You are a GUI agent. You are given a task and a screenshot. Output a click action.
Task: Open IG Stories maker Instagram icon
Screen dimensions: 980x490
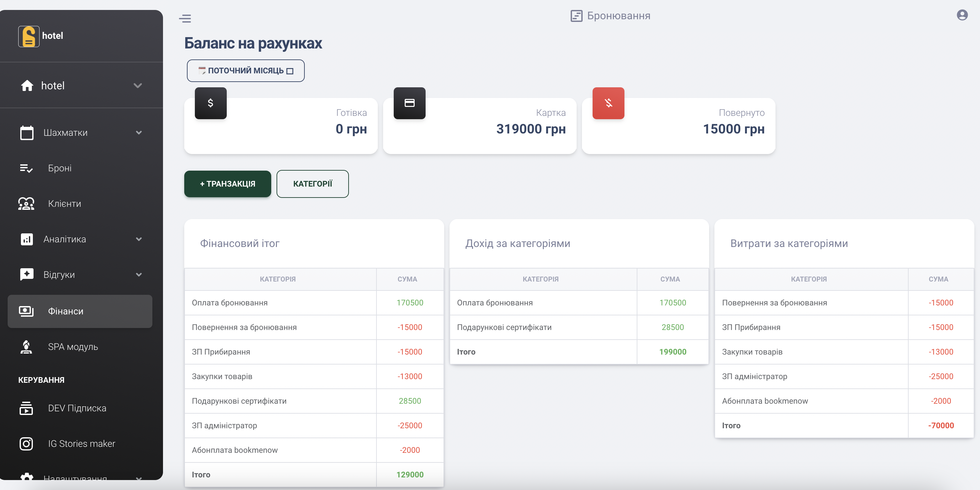[26, 444]
